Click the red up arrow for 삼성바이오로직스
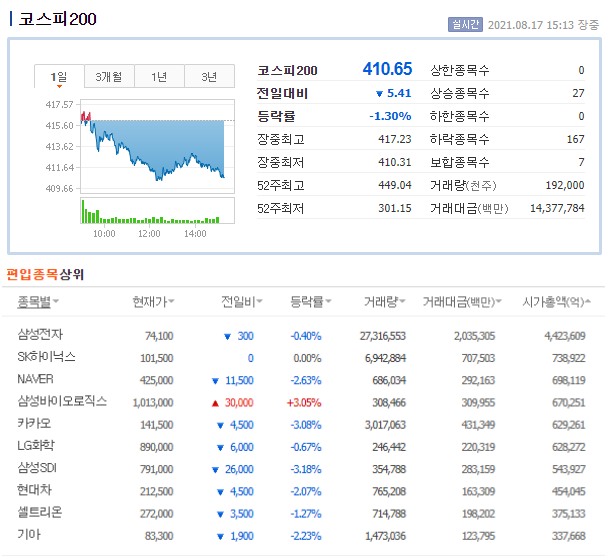 [215, 403]
